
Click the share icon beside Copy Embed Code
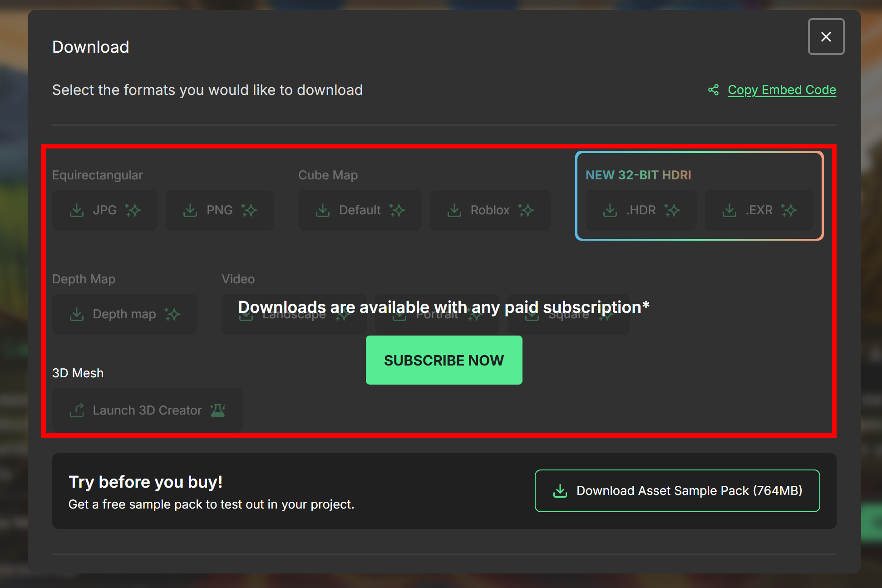[713, 90]
